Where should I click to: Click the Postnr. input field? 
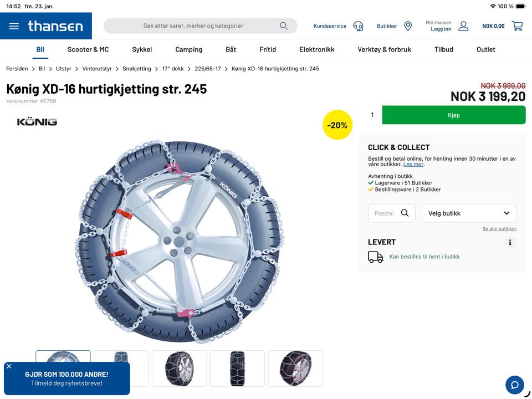385,213
